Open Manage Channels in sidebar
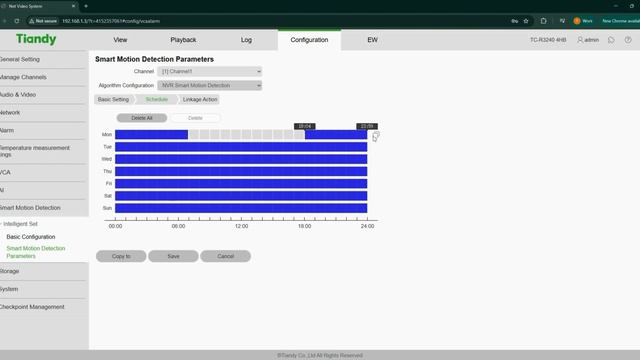 (23, 77)
